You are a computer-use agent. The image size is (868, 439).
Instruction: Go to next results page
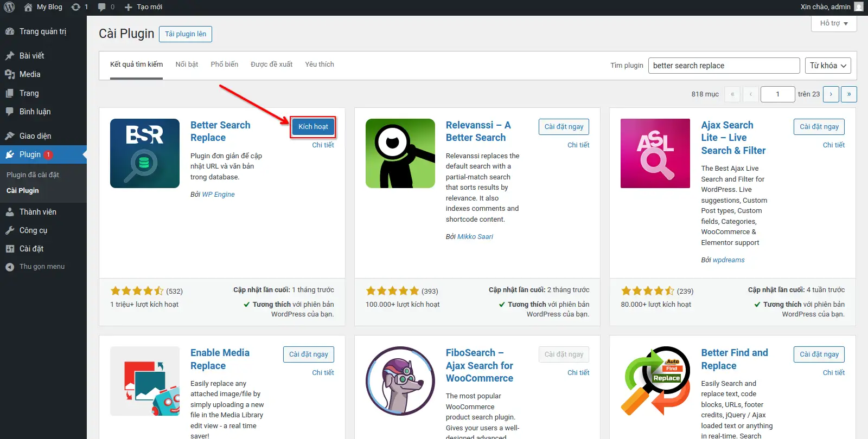point(831,94)
